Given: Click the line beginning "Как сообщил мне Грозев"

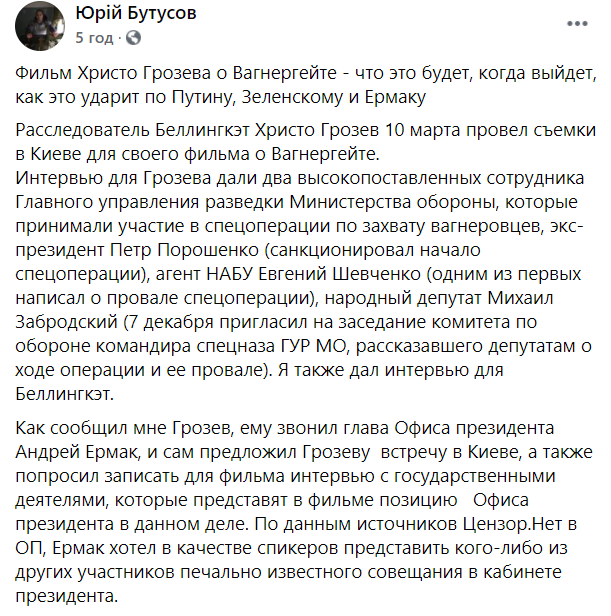Looking at the screenshot, I should [x=285, y=428].
